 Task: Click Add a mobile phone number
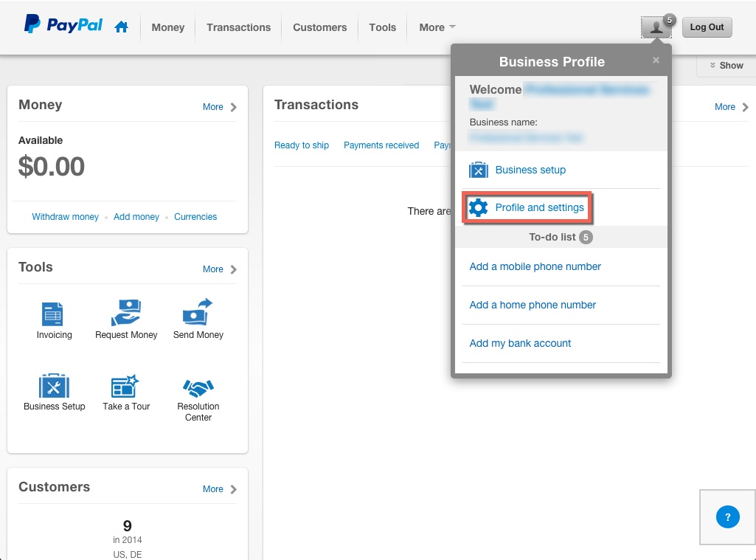tap(535, 267)
